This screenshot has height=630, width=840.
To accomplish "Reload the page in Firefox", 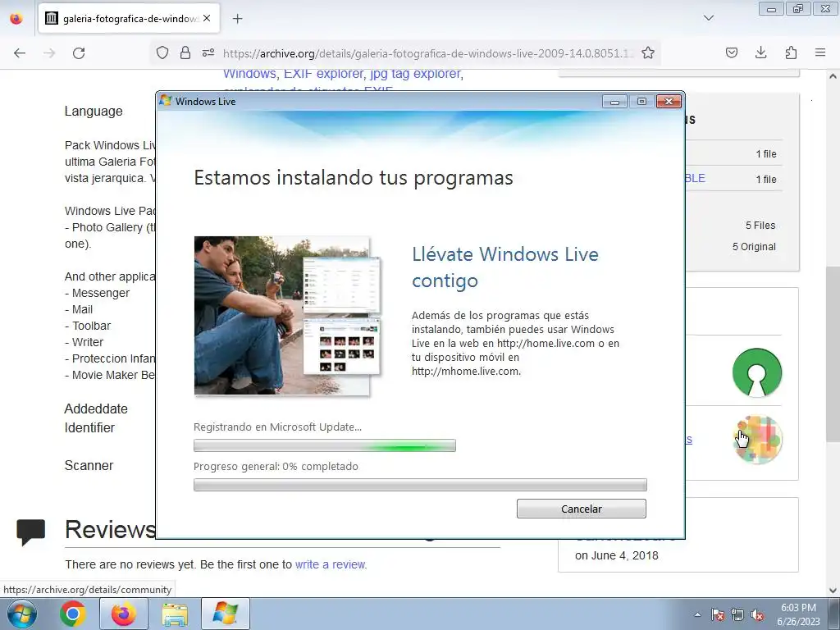I will point(79,53).
